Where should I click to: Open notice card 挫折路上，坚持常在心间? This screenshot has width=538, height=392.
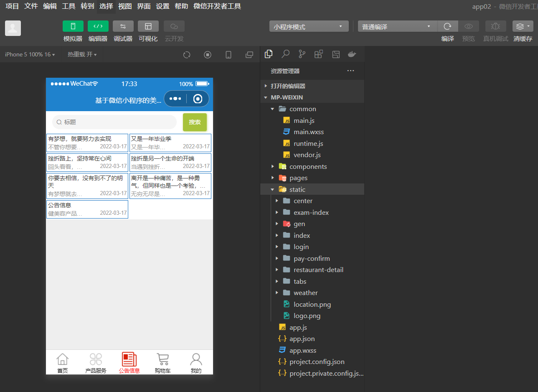[x=87, y=163]
